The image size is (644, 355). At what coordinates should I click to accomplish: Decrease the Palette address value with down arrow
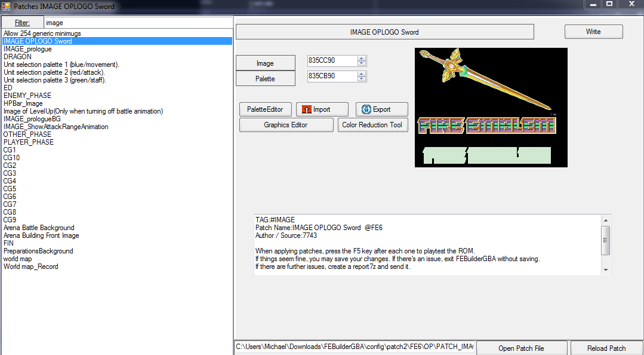point(362,79)
